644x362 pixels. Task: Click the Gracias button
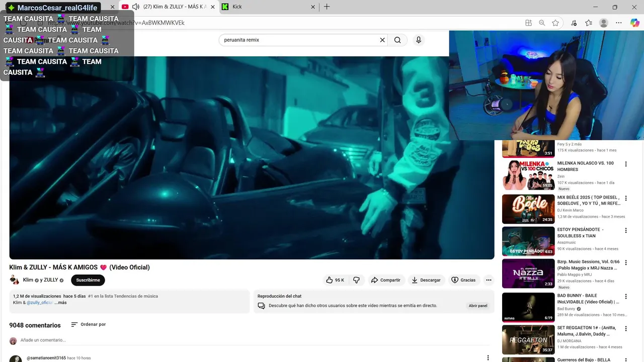463,280
